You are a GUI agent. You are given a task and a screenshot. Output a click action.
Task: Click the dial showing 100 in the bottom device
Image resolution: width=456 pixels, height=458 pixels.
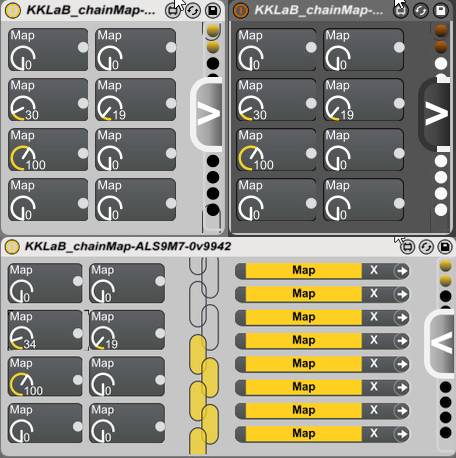pos(21,384)
